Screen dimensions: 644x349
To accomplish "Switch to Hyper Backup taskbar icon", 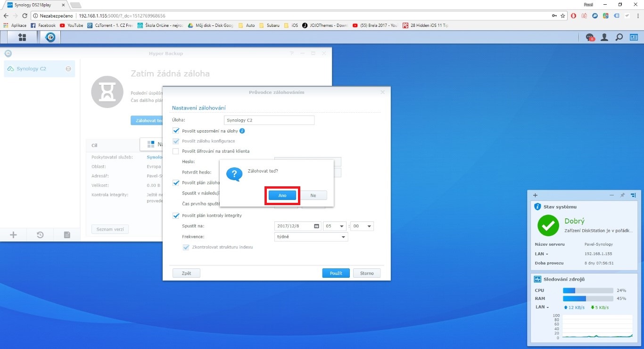I will coord(50,37).
